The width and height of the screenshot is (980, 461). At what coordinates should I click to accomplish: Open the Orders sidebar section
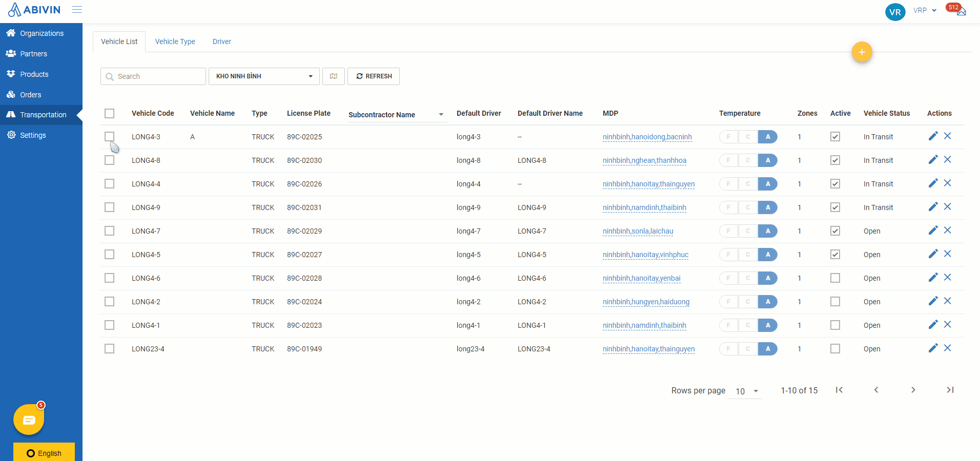pyautogui.click(x=41, y=95)
